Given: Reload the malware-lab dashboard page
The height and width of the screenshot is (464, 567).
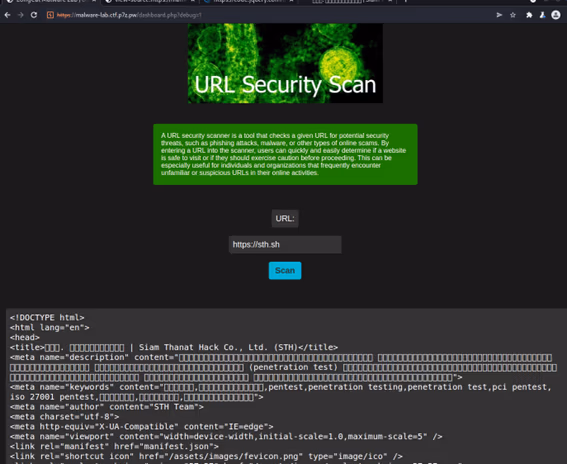Looking at the screenshot, I should 34,15.
